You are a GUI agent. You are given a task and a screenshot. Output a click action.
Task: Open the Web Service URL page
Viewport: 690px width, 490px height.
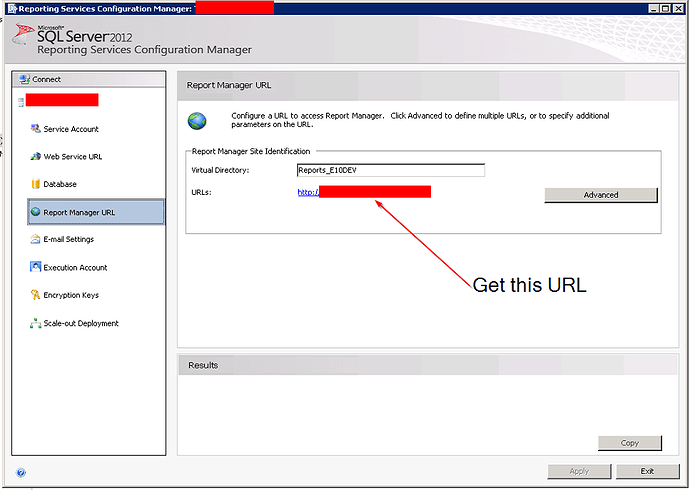pos(73,157)
